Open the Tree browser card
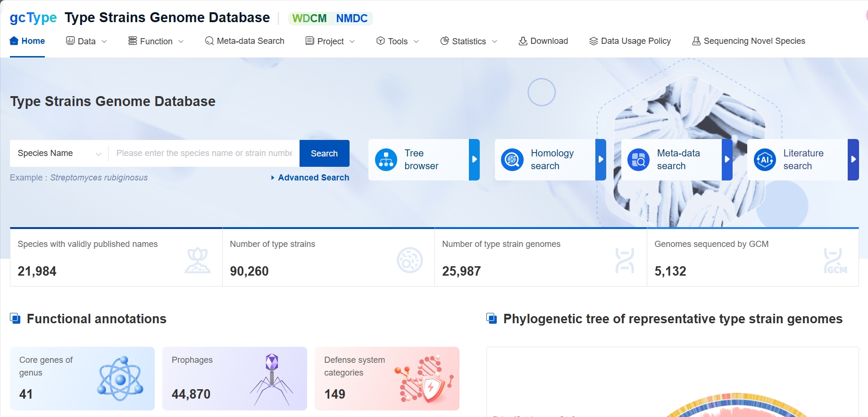Viewport: 868px width, 417px height. point(424,160)
